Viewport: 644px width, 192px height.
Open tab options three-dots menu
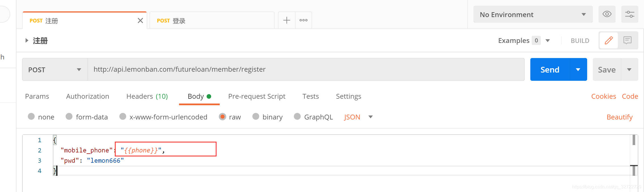(x=304, y=20)
